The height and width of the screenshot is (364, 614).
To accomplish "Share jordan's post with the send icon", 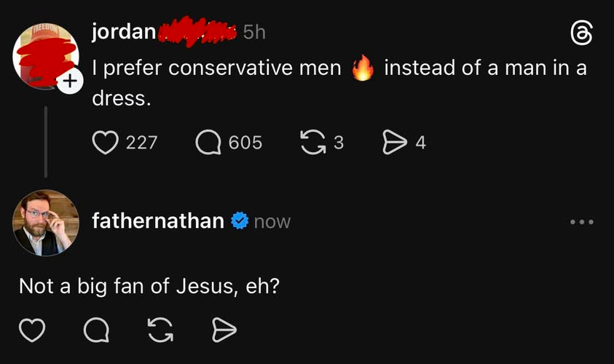I will click(395, 142).
